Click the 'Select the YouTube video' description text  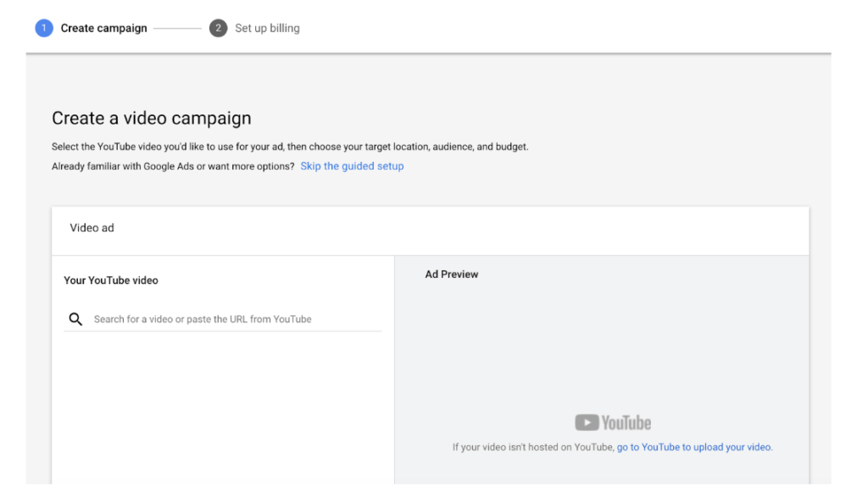click(290, 147)
